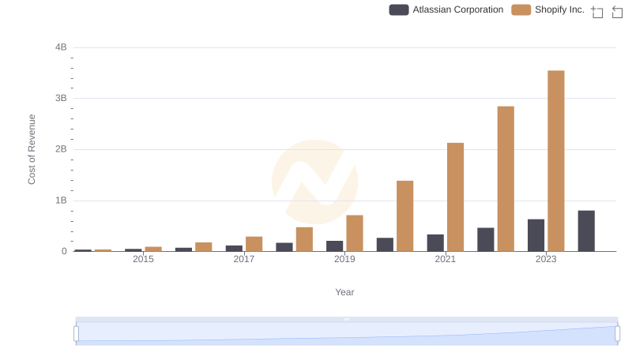Click the left handle of the range slider

point(77,334)
